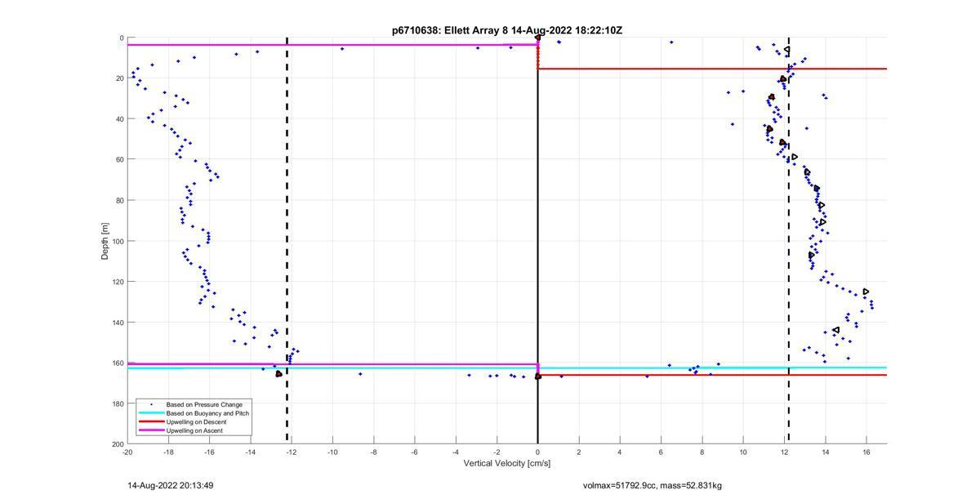Click legend entry 'Upwelling on Descent'
Image resolution: width=980 pixels, height=499 pixels.
pyautogui.click(x=197, y=421)
